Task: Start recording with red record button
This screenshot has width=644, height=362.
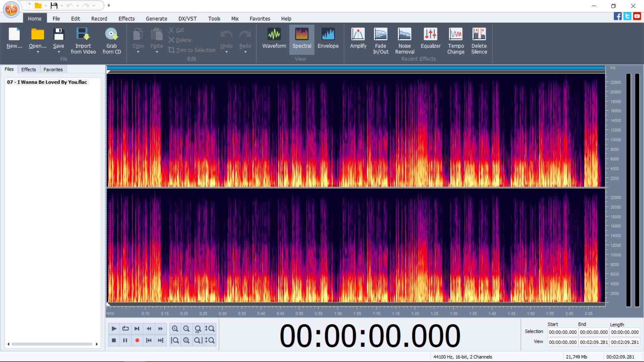Action: pyautogui.click(x=137, y=340)
